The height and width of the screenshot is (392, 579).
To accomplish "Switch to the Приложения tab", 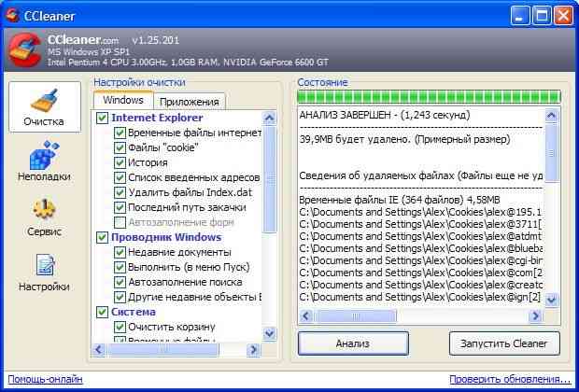I will [x=190, y=102].
